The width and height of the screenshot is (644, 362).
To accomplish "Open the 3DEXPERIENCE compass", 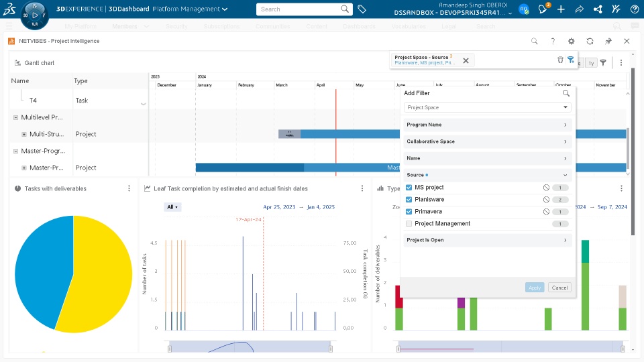I will pyautogui.click(x=34, y=15).
